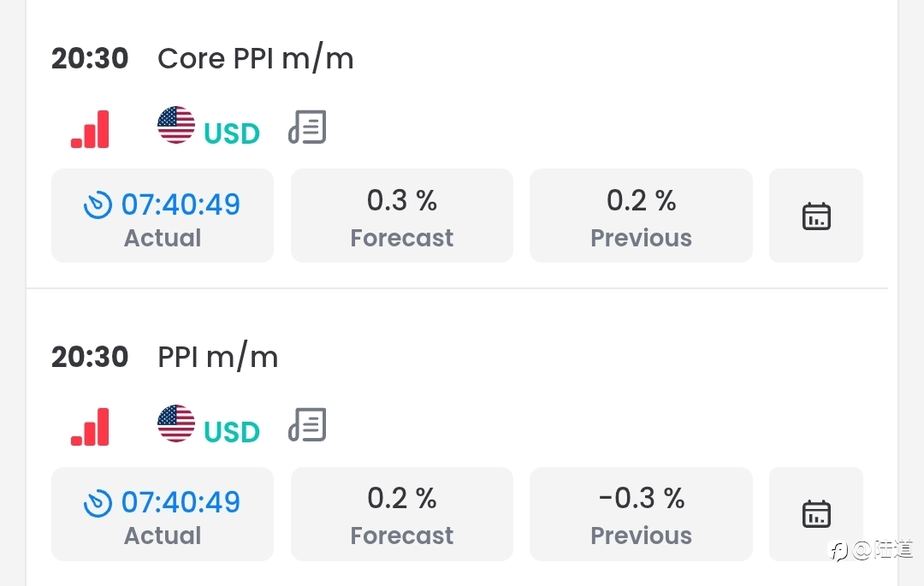Select Core PPI m/m Actual countdown box

[x=163, y=216]
